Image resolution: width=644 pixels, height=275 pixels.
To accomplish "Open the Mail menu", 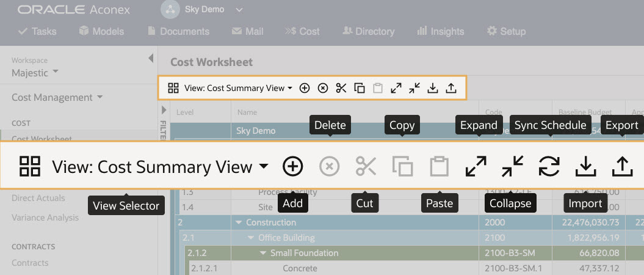I will (x=248, y=31).
